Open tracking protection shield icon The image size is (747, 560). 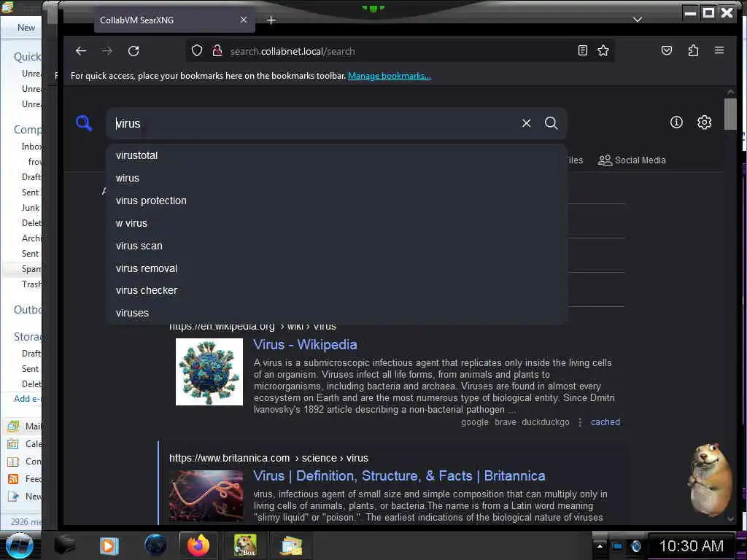click(x=197, y=50)
